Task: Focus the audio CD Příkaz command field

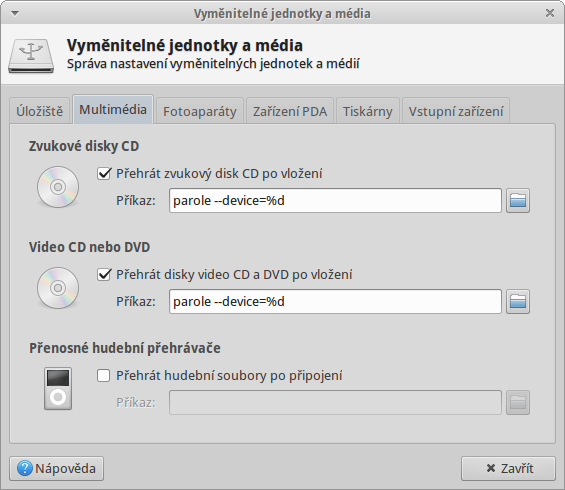Action: click(335, 200)
